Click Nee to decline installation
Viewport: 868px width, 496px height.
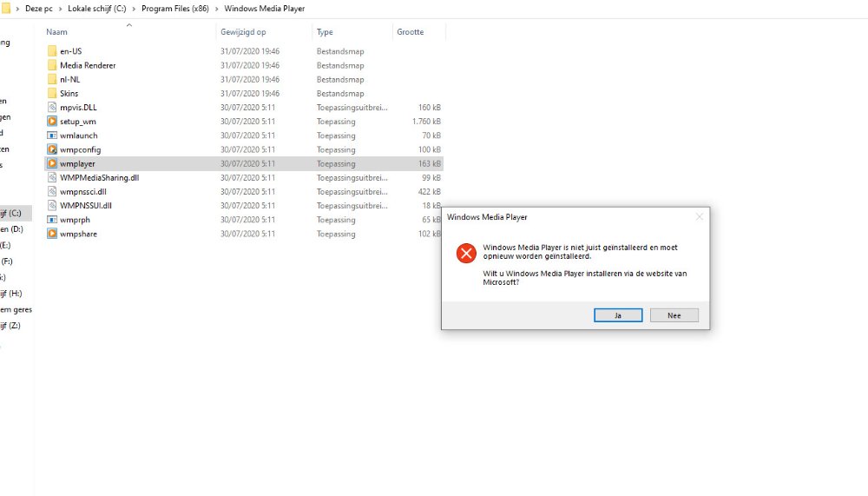[674, 315]
